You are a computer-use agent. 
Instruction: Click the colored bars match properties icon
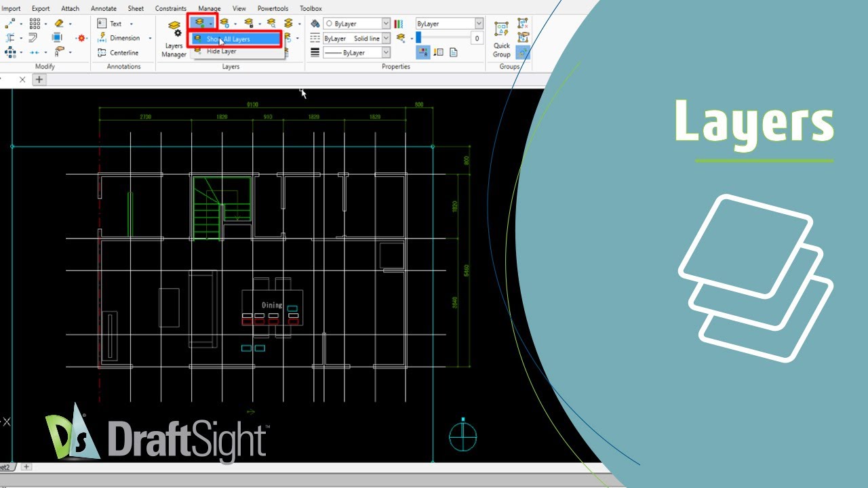point(399,24)
